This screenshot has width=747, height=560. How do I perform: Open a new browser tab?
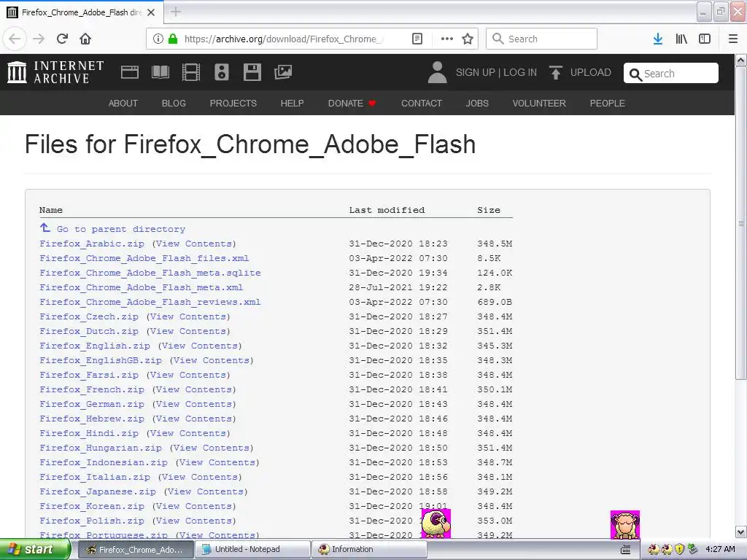point(176,12)
